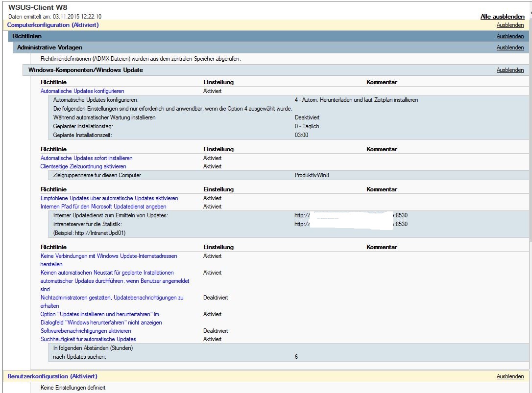Viewport: 532px width, 393px height.
Task: Click 'Während automatischer Wartung installieren' label
Action: point(104,117)
